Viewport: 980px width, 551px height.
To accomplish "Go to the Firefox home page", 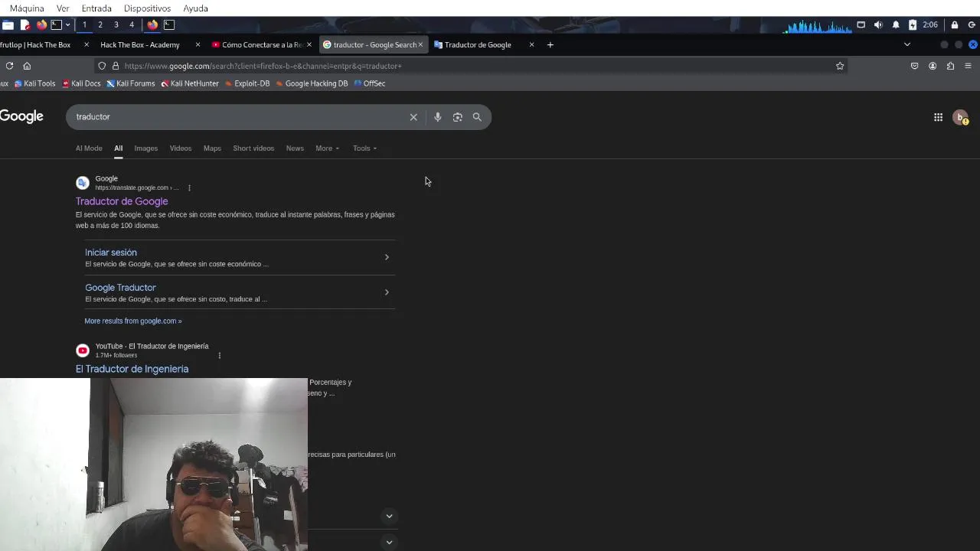I will (27, 66).
